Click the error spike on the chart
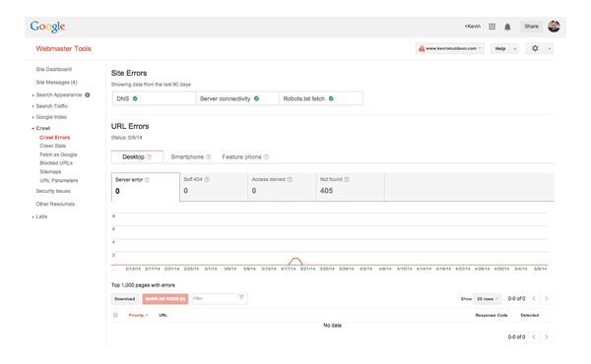 295,261
